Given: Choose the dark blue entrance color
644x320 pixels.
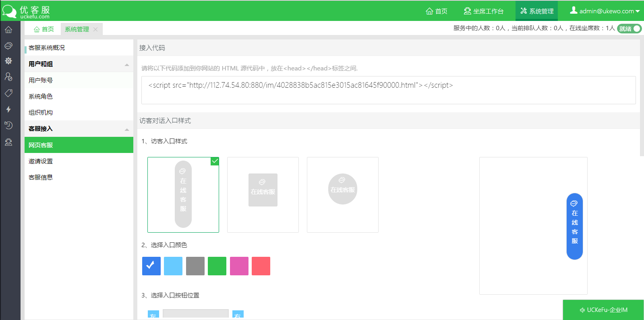Looking at the screenshot, I should click(151, 266).
